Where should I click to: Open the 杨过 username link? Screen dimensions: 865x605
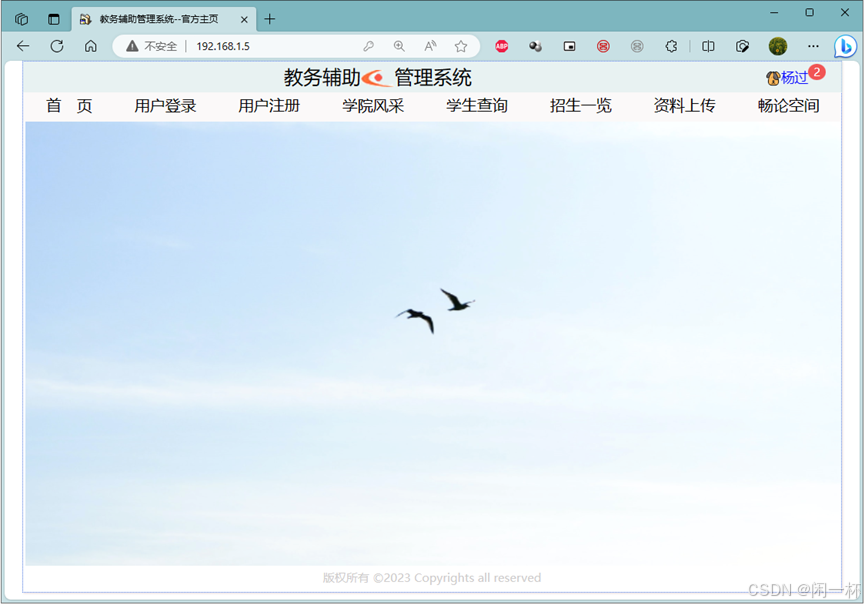pos(793,78)
